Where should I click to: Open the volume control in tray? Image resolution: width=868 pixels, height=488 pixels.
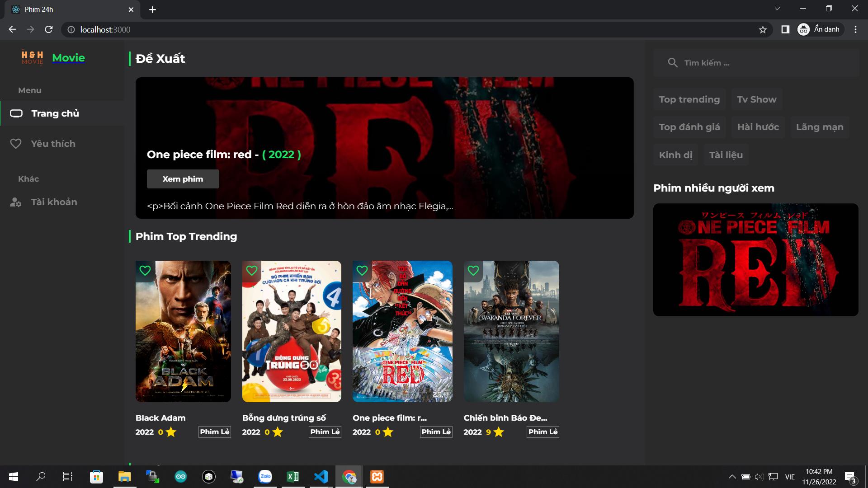pos(759,477)
